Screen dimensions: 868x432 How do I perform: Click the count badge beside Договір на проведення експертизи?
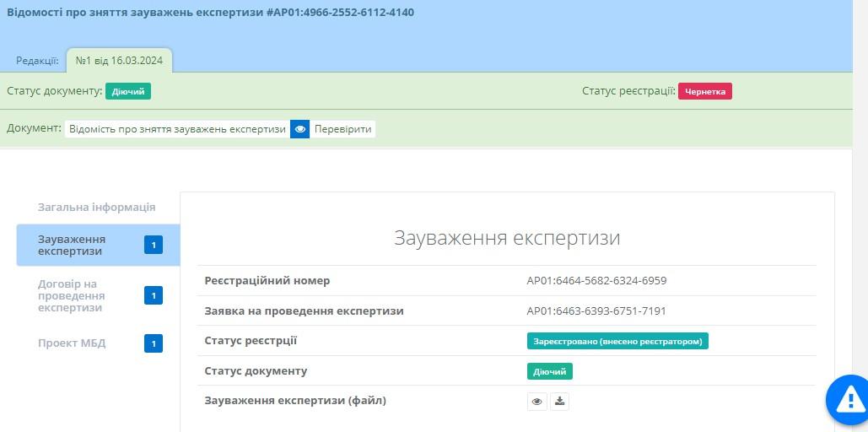[x=153, y=295]
